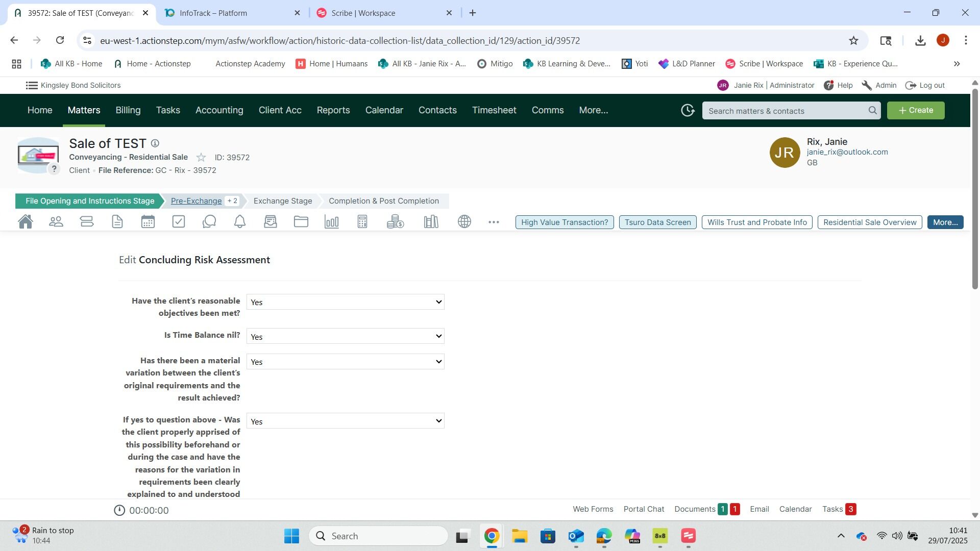Toggle the favourite star beside Residential Sale

(x=201, y=158)
